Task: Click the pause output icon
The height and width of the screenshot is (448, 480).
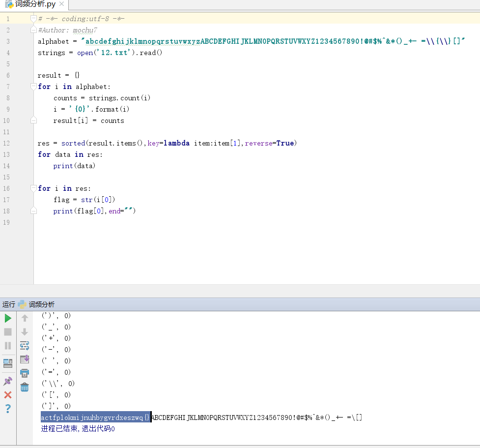Action: (x=8, y=346)
